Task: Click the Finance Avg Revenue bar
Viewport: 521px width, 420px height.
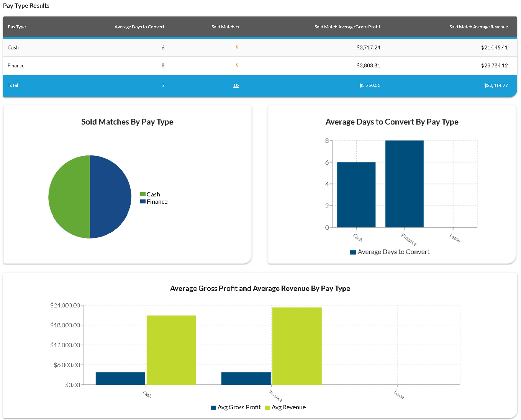Action: pos(297,346)
